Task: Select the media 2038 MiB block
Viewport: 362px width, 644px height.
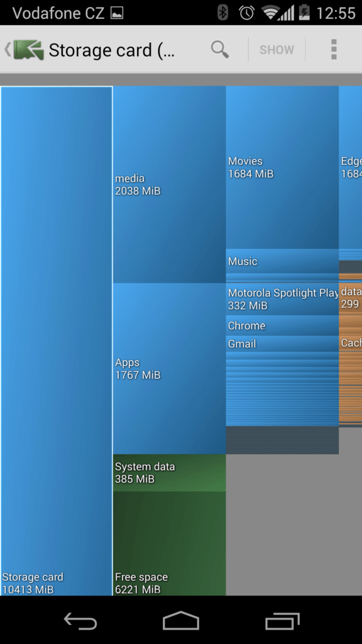Action: [170, 184]
